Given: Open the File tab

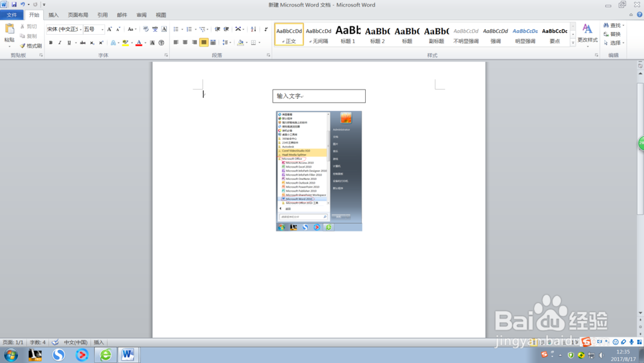Looking at the screenshot, I should [12, 15].
